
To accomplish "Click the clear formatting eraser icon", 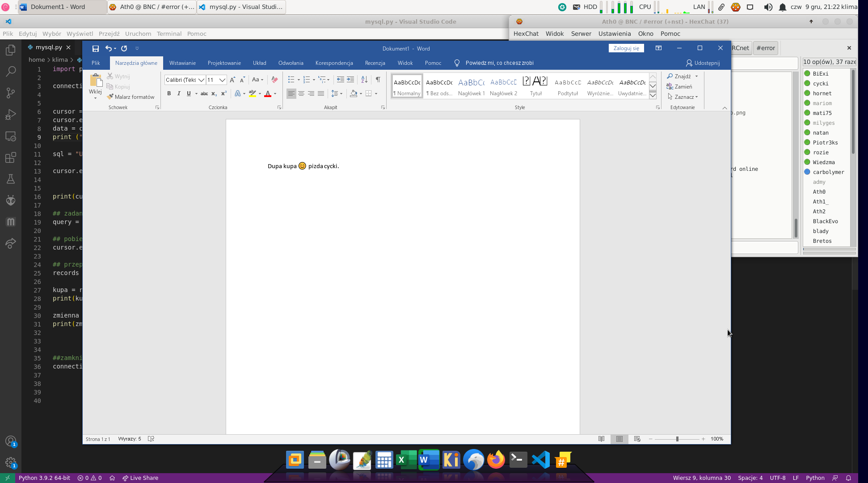I will [x=274, y=80].
